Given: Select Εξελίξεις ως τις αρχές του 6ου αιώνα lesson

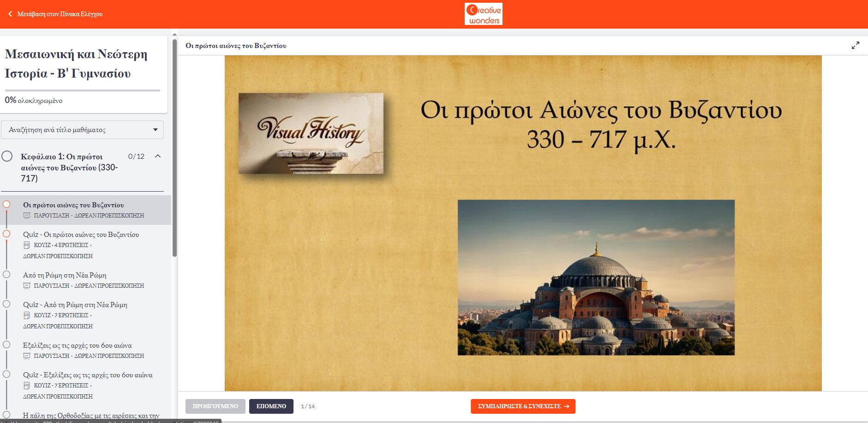Looking at the screenshot, I should [77, 345].
